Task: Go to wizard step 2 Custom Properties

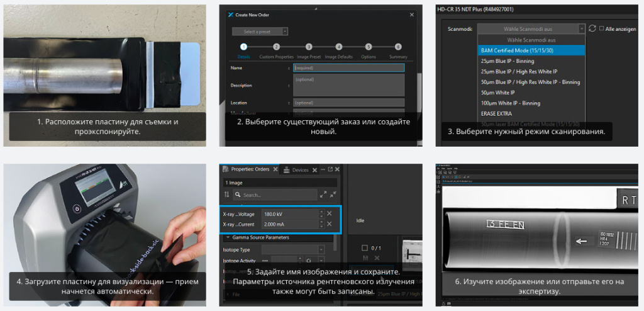Action: tap(277, 47)
